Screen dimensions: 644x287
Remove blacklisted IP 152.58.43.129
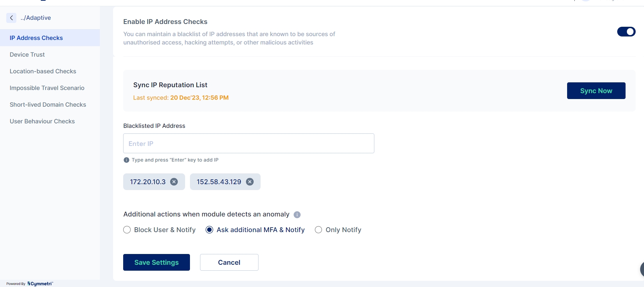coord(250,182)
